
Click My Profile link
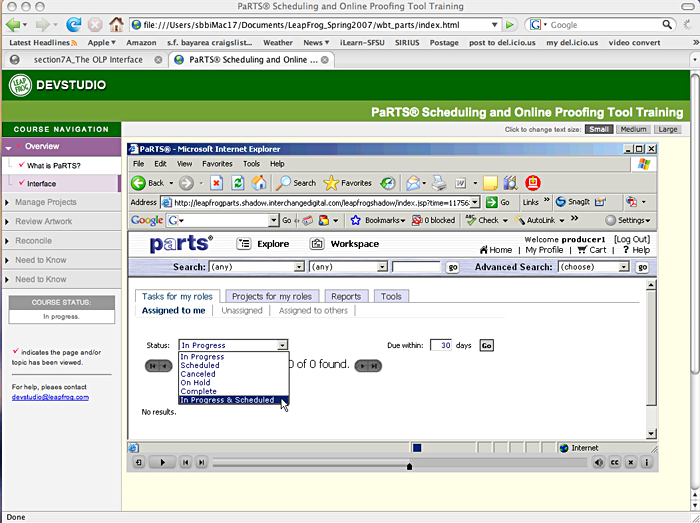[x=544, y=250]
